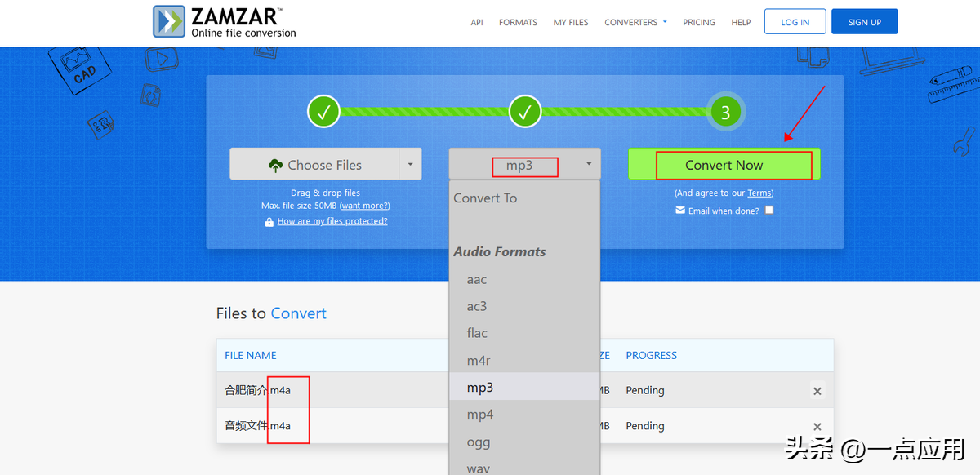The height and width of the screenshot is (475, 980).
Task: Click Pending status of 音频文件.m4a
Action: coord(645,426)
